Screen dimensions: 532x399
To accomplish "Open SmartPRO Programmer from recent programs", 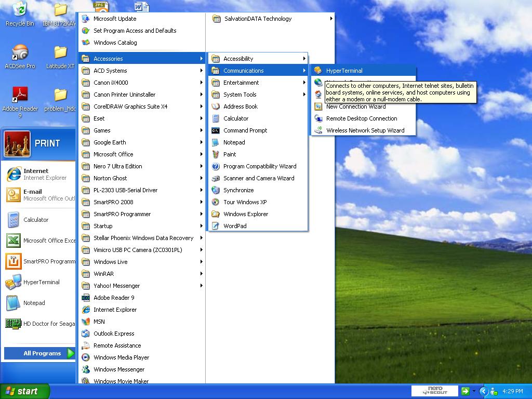I will pos(39,261).
